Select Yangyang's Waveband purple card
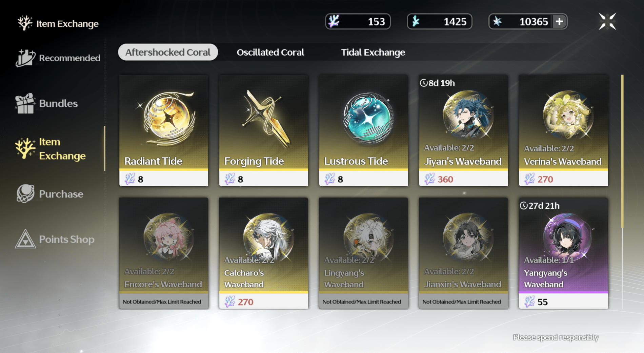This screenshot has height=353, width=644. click(563, 253)
